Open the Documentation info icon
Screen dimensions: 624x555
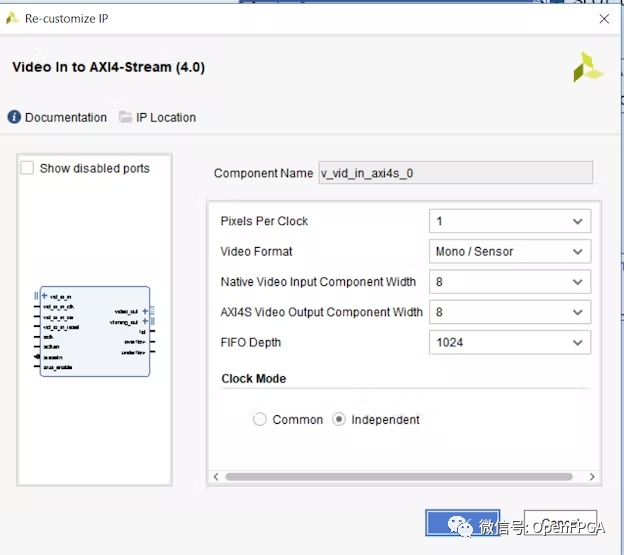click(14, 117)
